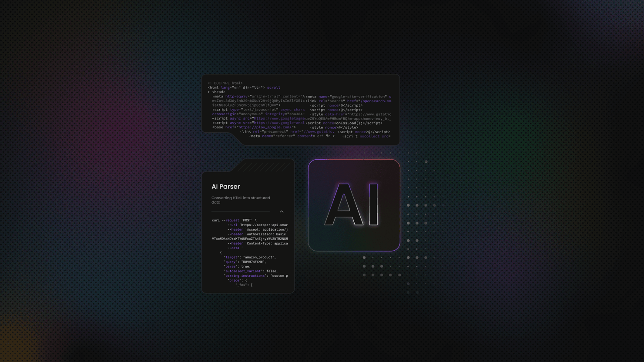Image resolution: width=644 pixels, height=362 pixels.
Task: Select the "query": "B09H74FXNW" value
Action: (x=253, y=262)
